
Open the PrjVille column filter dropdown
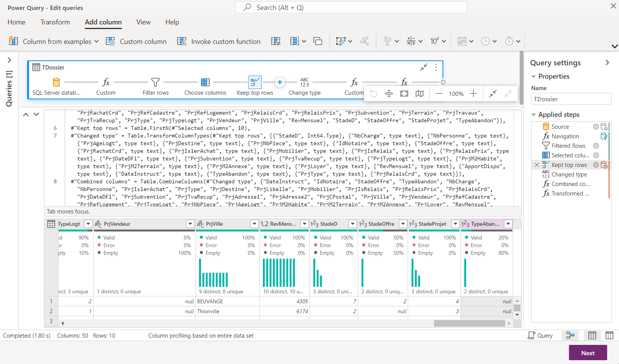(254, 224)
